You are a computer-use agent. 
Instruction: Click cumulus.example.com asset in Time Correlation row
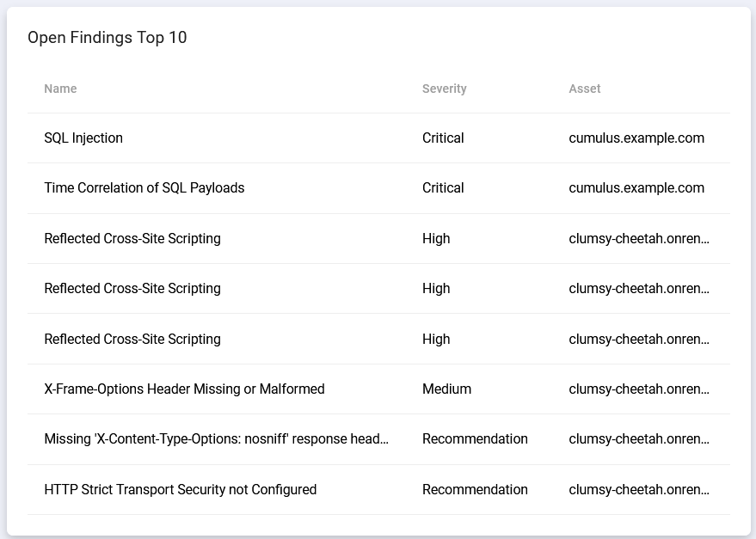[636, 188]
